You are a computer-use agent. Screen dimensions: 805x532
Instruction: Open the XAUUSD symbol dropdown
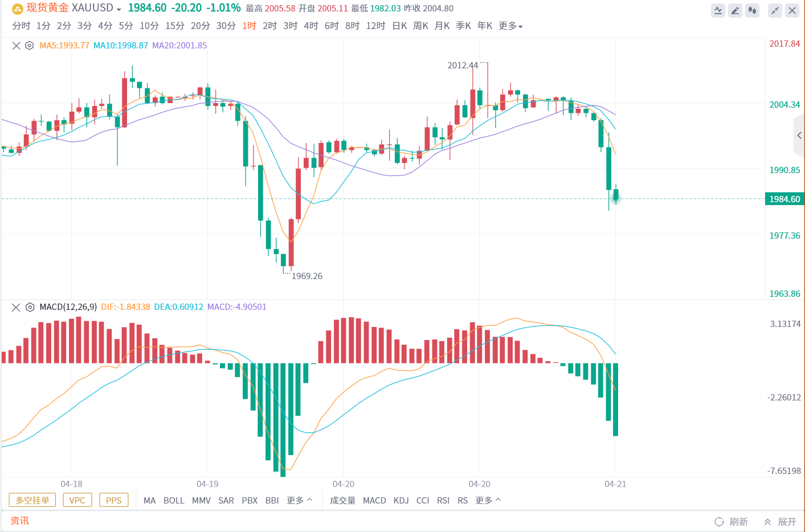[x=118, y=9]
